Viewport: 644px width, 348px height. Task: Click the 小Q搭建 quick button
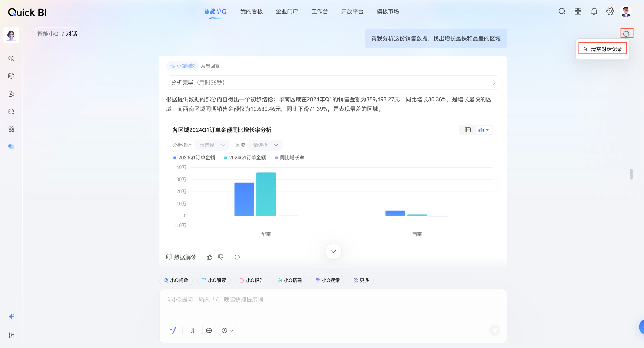click(x=290, y=280)
